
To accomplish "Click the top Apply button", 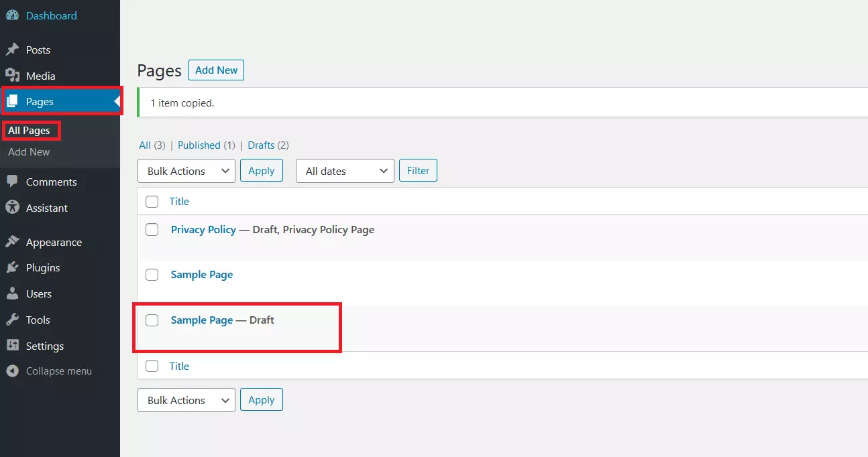I will pos(262,170).
